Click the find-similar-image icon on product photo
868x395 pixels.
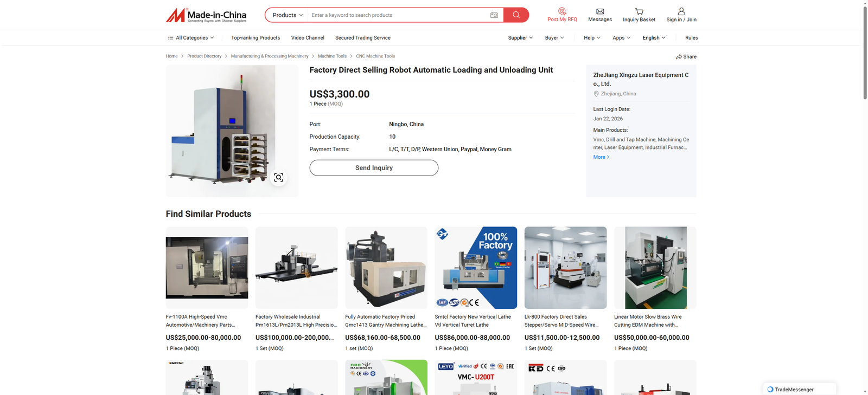pyautogui.click(x=278, y=178)
